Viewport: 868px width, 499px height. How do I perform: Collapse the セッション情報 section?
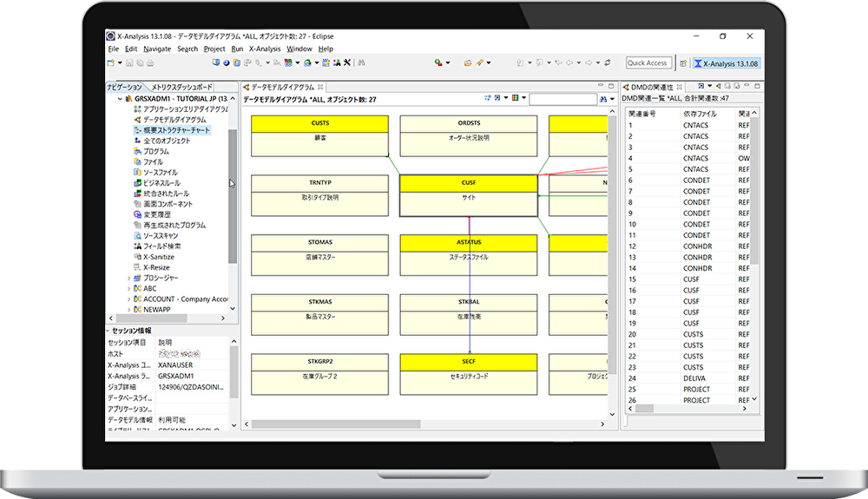108,331
